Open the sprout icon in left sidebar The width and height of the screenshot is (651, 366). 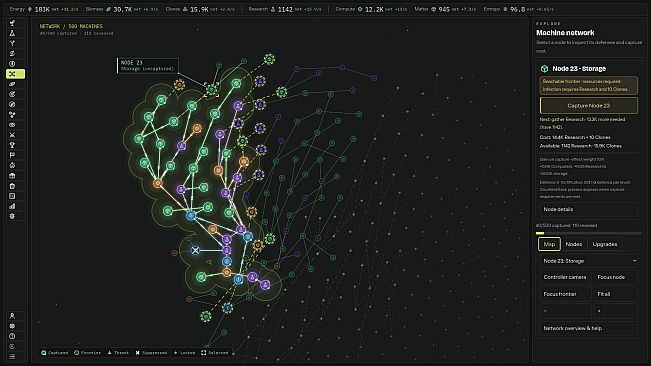pyautogui.click(x=12, y=23)
